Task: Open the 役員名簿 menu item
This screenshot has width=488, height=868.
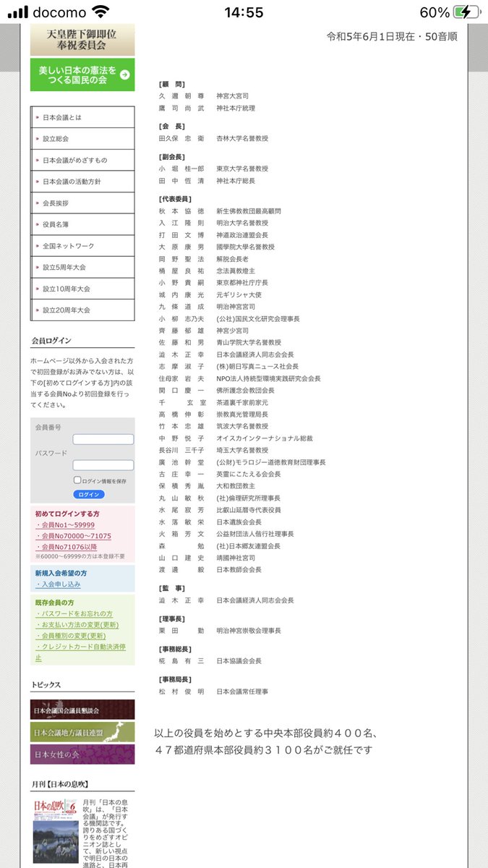Action: [x=82, y=225]
